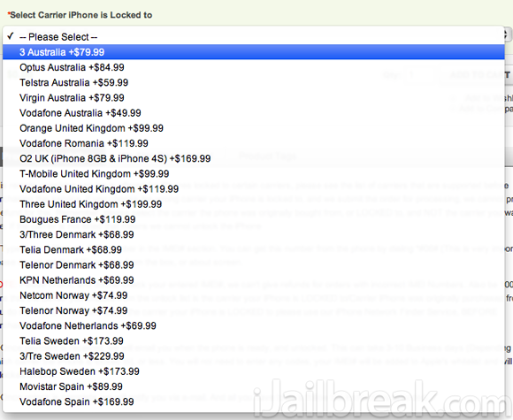Screen dimensions: 513x420
Task: Select Telstra Australia +$59.99
Action: click(x=254, y=82)
